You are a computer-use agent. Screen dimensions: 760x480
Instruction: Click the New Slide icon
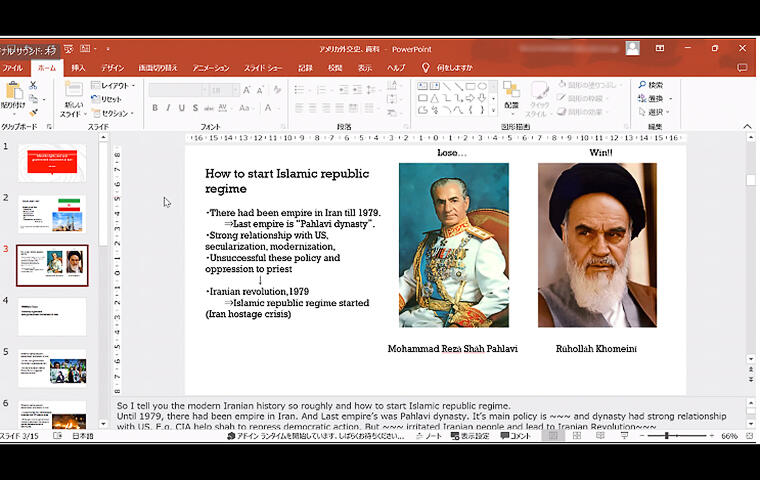click(74, 91)
